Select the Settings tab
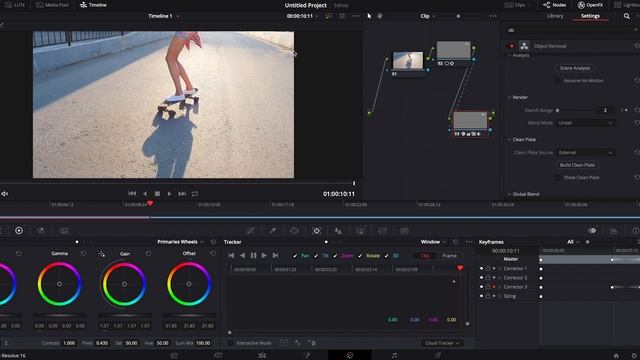 [x=590, y=16]
